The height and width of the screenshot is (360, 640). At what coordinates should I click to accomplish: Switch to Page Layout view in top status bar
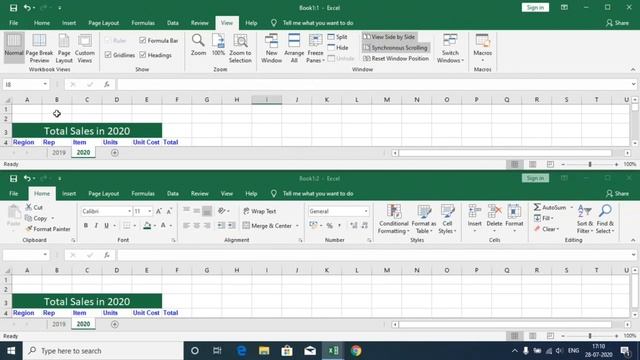533,164
